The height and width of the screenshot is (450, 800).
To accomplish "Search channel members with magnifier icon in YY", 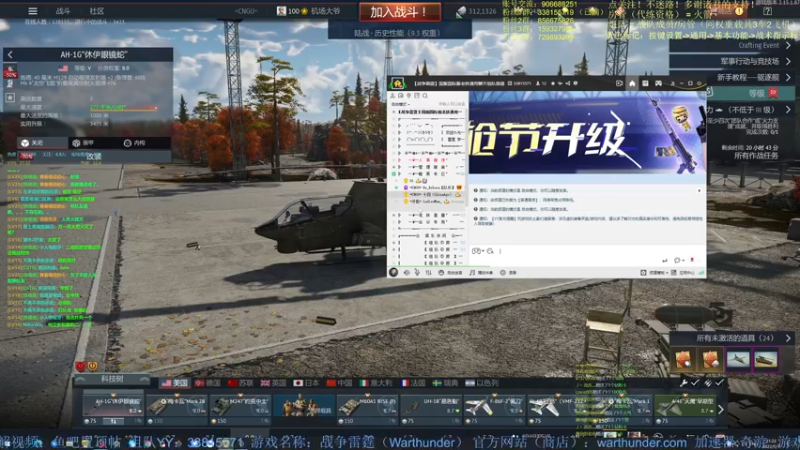I will pyautogui.click(x=425, y=95).
